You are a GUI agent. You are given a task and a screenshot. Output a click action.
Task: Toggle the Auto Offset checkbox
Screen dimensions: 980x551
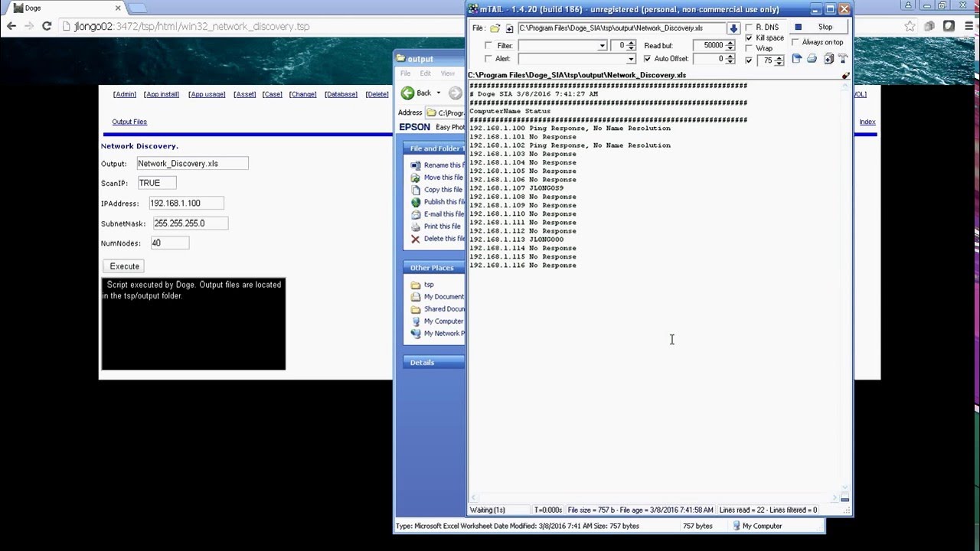point(647,59)
